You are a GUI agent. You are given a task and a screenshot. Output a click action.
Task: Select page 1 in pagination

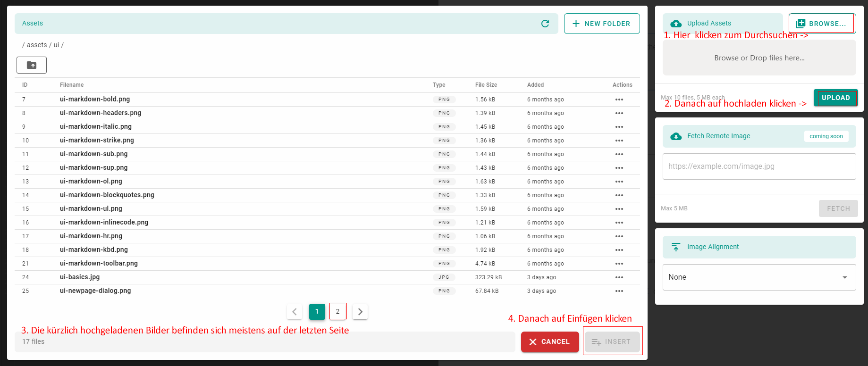(x=317, y=311)
